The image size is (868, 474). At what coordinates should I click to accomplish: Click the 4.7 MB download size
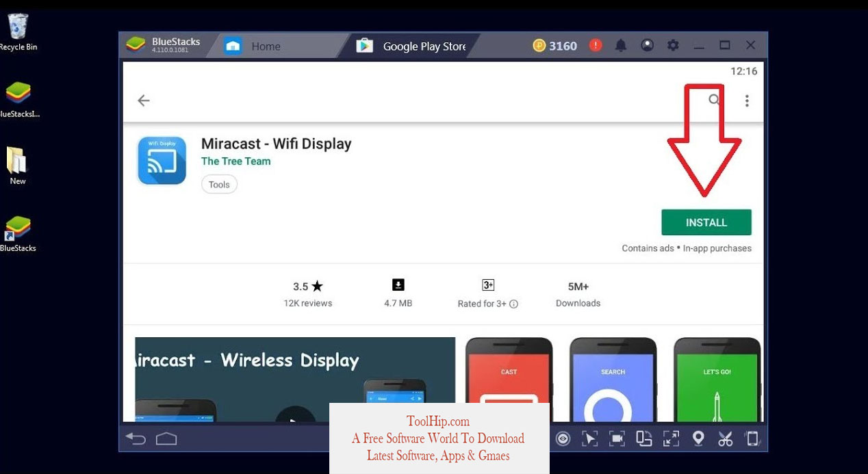tap(398, 303)
